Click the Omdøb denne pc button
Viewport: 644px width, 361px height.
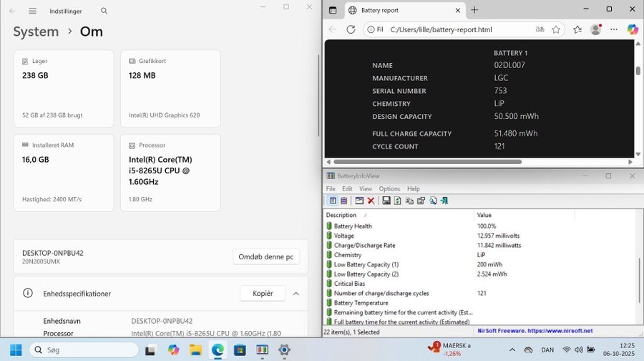pyautogui.click(x=266, y=257)
